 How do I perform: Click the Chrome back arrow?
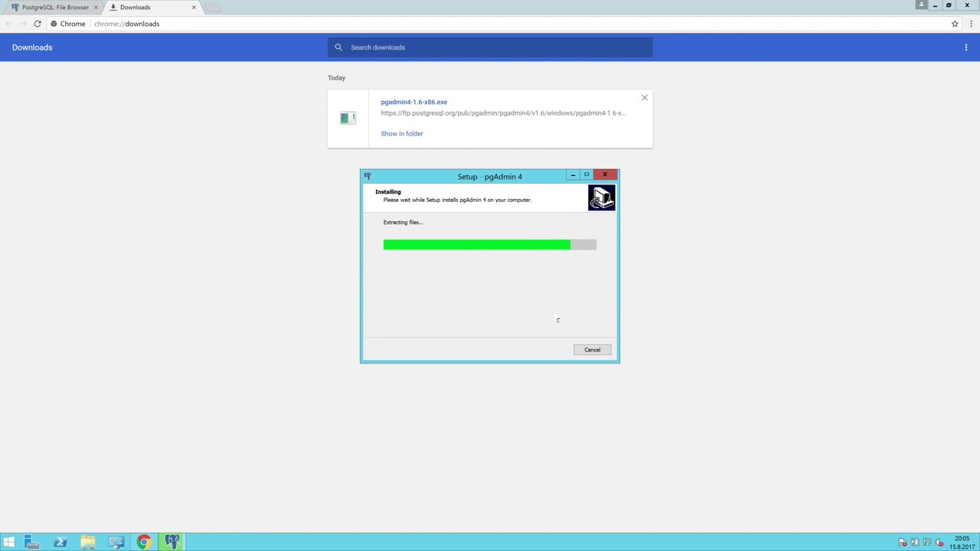9,24
